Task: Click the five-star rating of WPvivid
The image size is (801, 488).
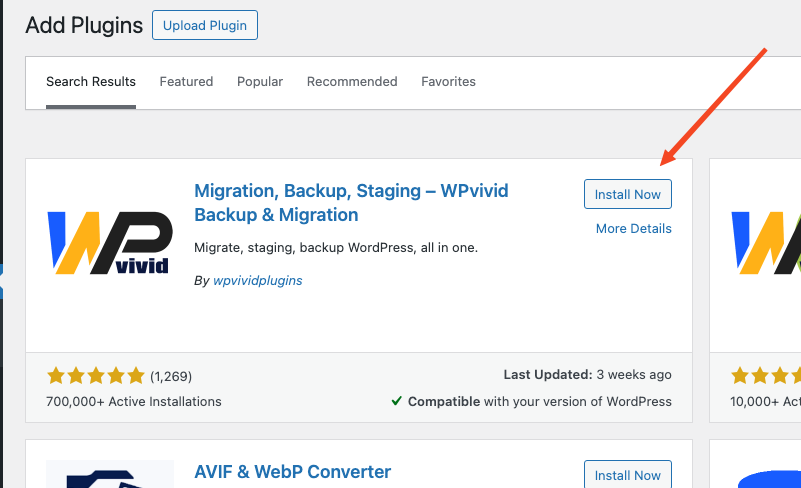Action: click(x=96, y=376)
